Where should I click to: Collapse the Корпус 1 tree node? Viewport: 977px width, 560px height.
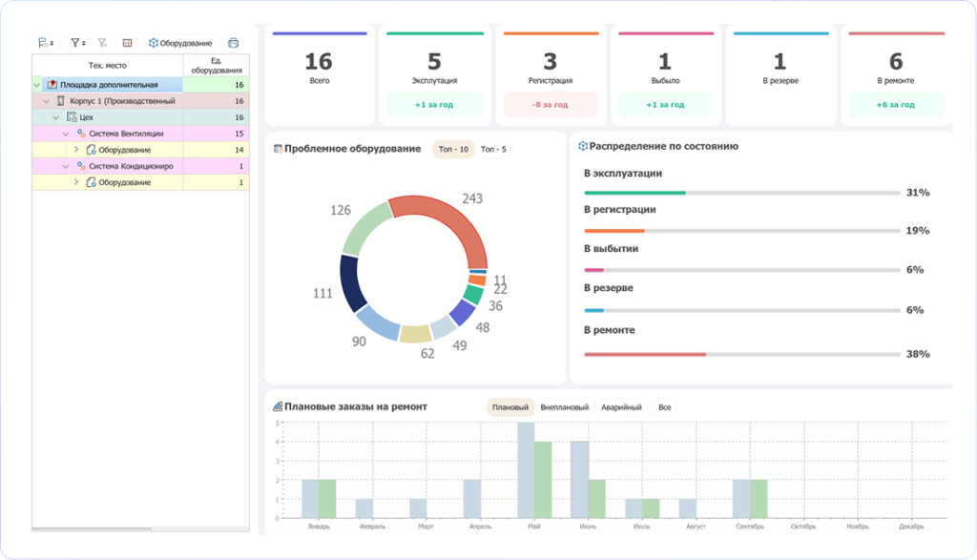(x=47, y=101)
